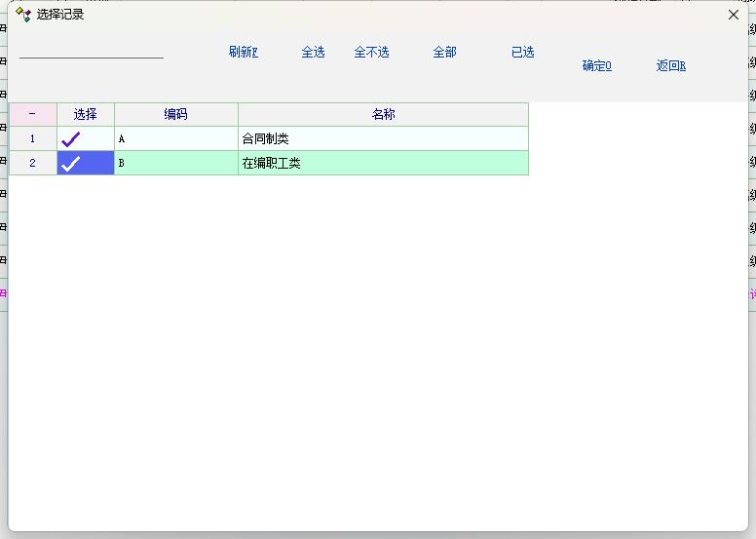Show all records via 全部
756x539 pixels.
(444, 53)
